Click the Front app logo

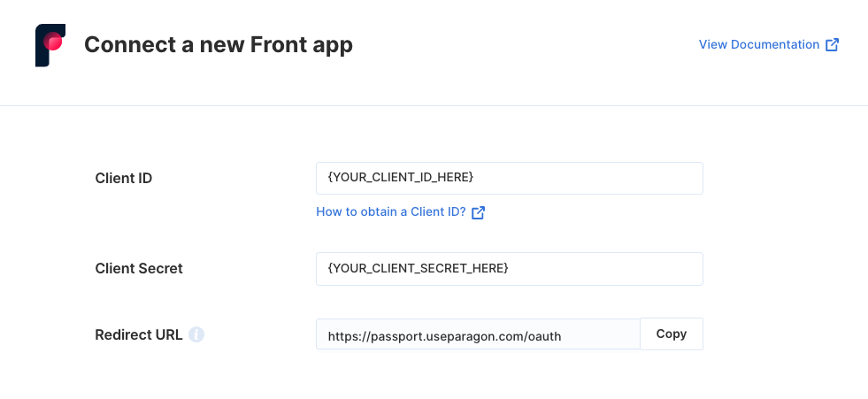(x=50, y=45)
